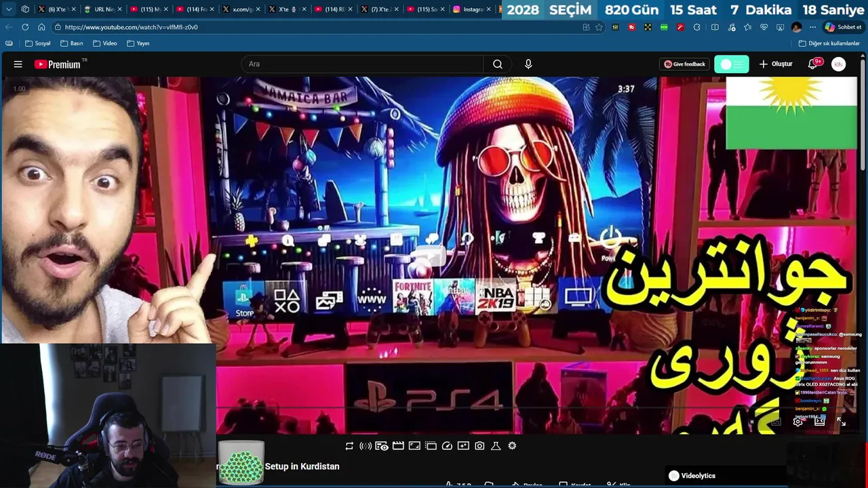868x488 pixels.
Task: Open the YouTube guide hamburger menu
Action: 18,64
